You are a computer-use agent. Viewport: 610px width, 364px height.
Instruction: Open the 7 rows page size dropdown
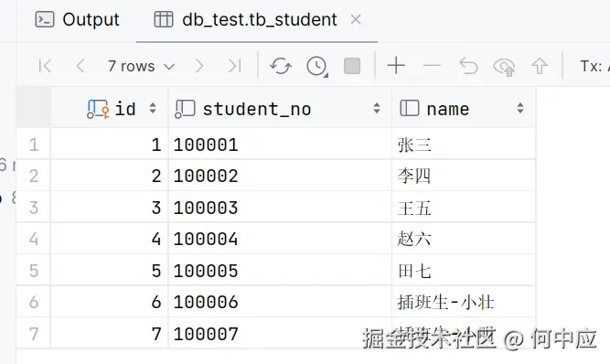click(x=141, y=66)
